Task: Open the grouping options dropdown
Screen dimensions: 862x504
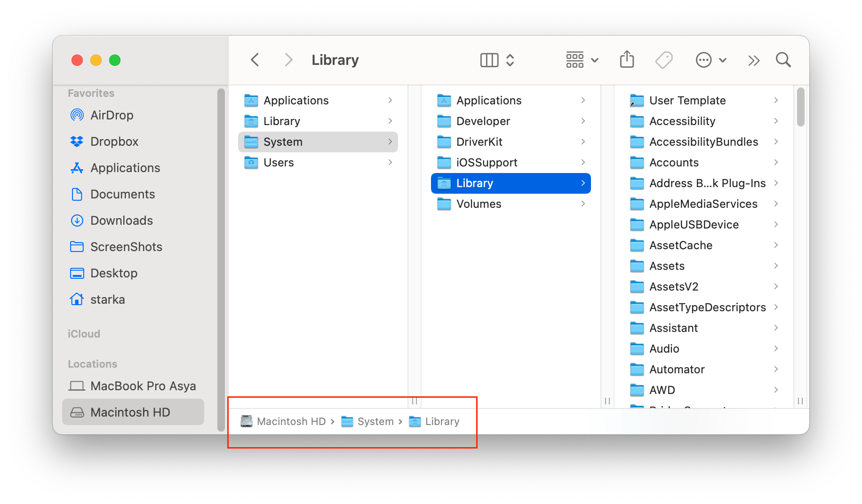Action: tap(582, 60)
